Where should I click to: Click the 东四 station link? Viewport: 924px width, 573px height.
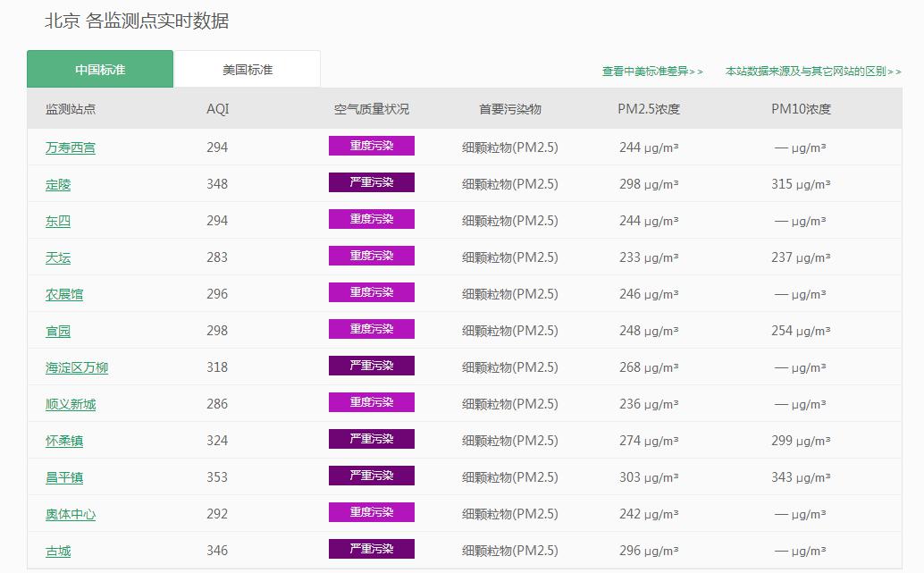pyautogui.click(x=58, y=221)
